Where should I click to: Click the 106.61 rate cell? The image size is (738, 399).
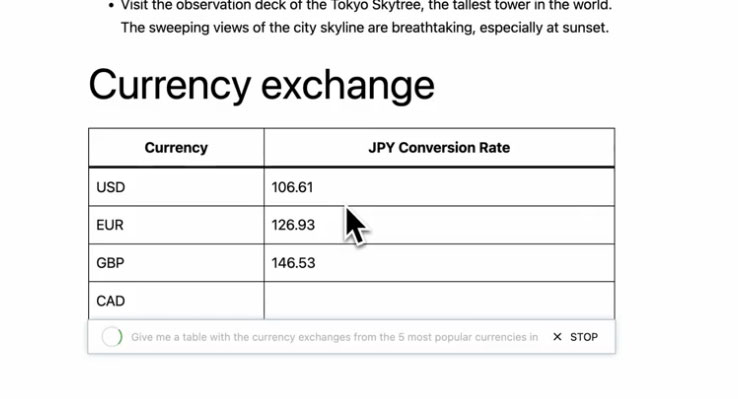pos(439,187)
